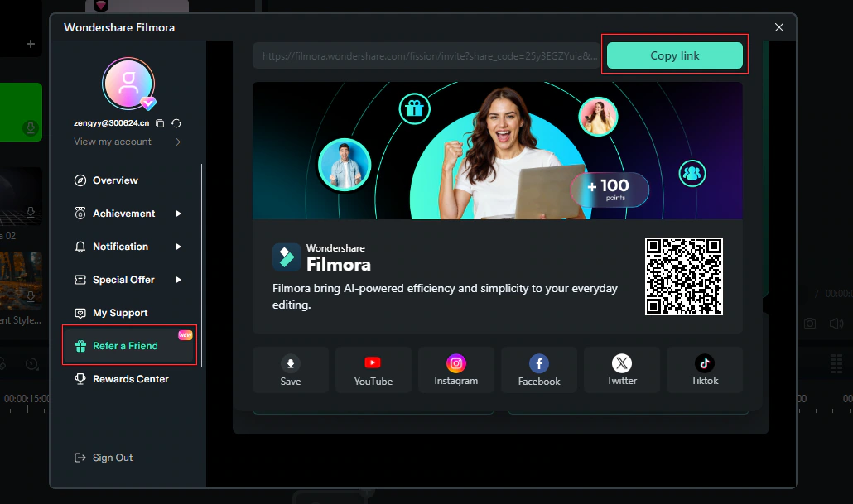Open the Rewards Center page

[130, 379]
